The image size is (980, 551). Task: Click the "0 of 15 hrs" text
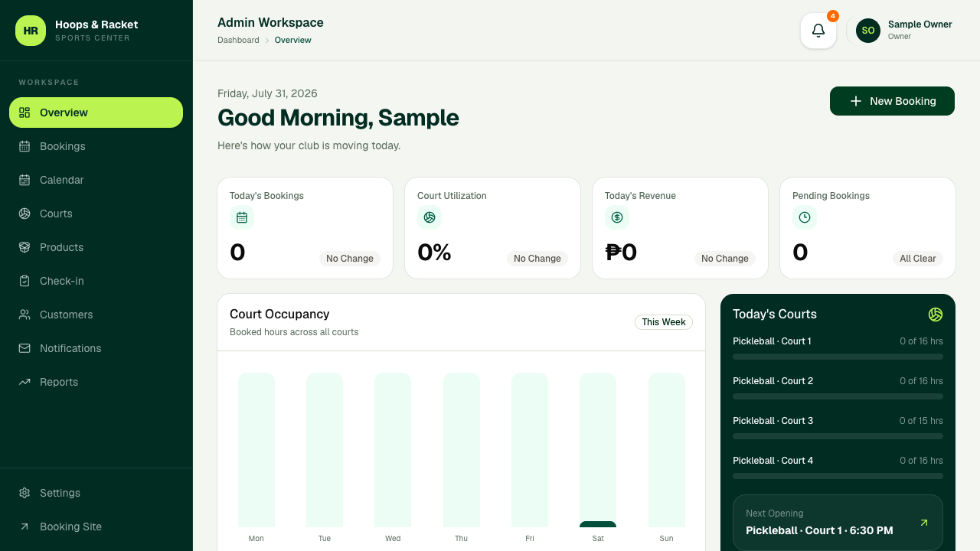pyautogui.click(x=921, y=421)
